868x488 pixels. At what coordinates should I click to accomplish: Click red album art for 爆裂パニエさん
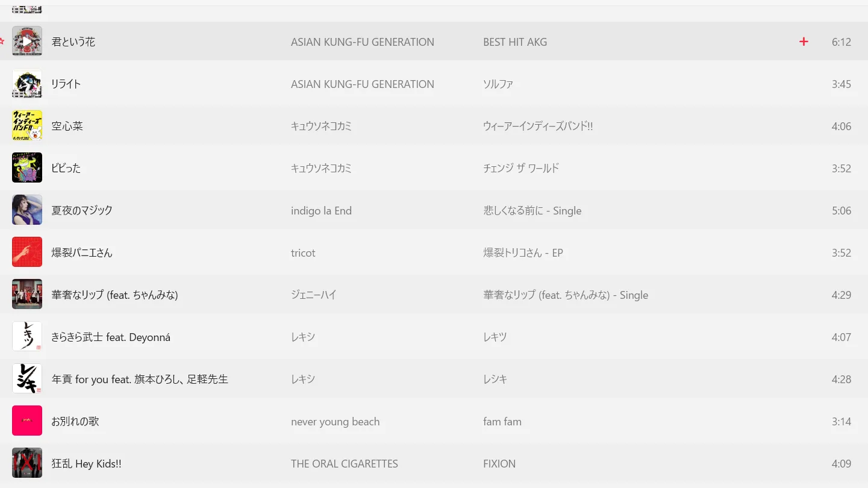[27, 252]
